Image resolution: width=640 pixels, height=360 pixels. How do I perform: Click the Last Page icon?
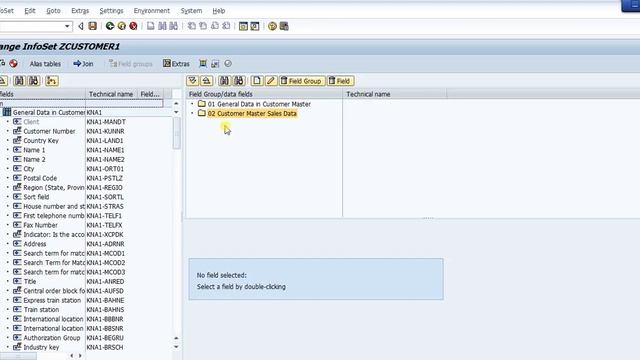pos(226,26)
